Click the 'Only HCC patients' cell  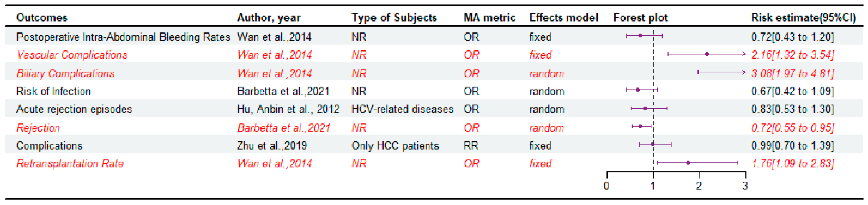point(395,145)
